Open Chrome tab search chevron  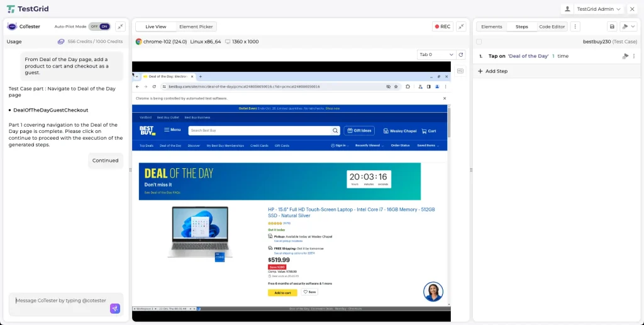tap(136, 76)
